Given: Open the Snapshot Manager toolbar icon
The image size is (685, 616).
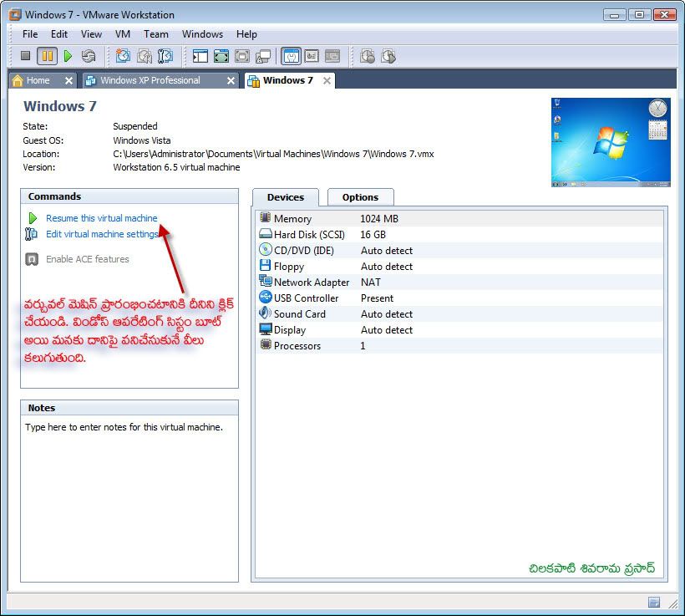Looking at the screenshot, I should pyautogui.click(x=165, y=56).
